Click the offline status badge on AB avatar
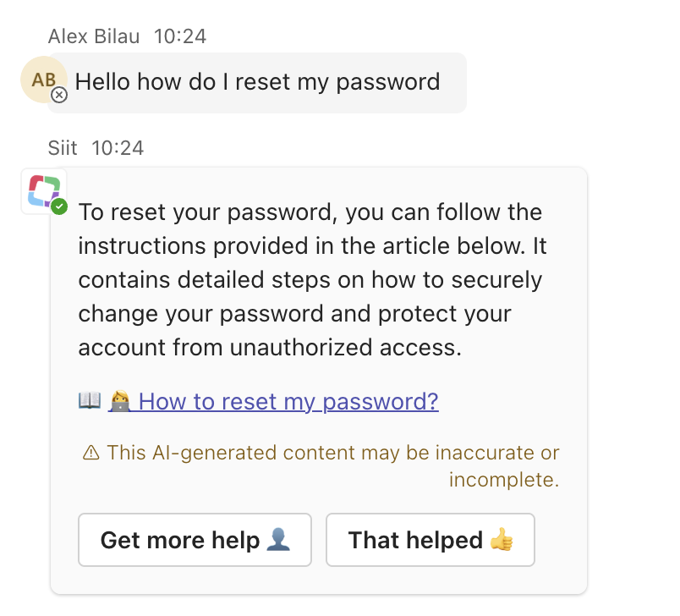The image size is (680, 616). (59, 96)
